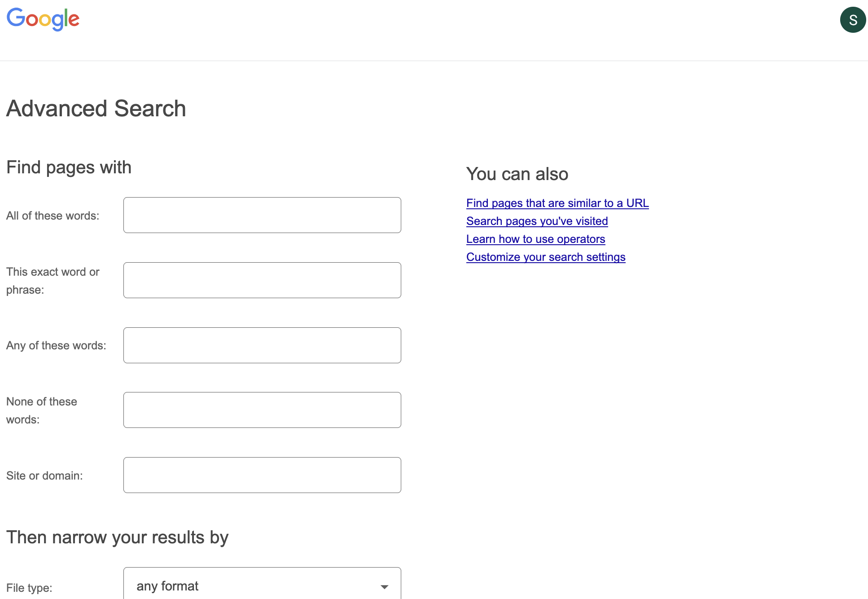The image size is (868, 599).
Task: Click the 'Advanced Search' heading
Action: point(96,109)
